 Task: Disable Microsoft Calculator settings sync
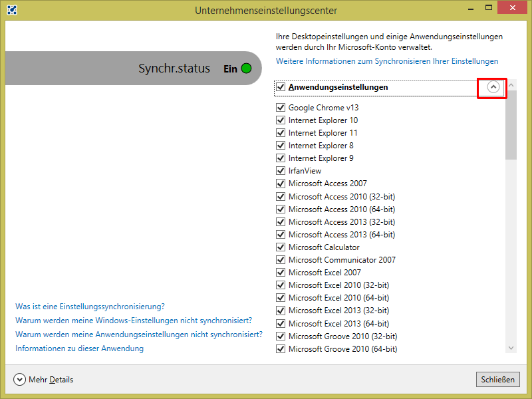click(x=281, y=247)
